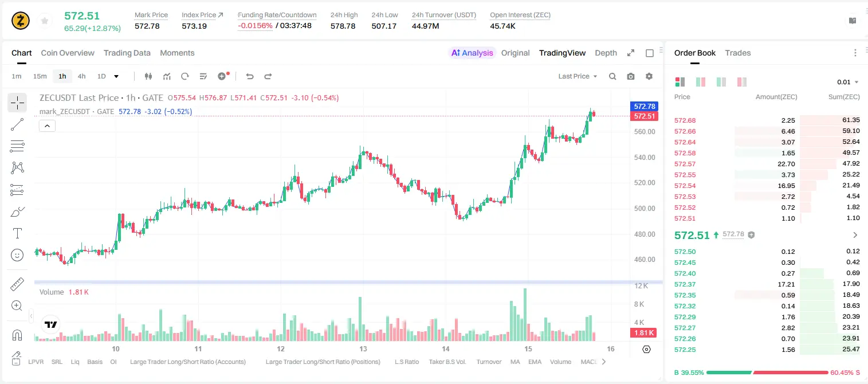Click the AI Analysis button
The height and width of the screenshot is (384, 868).
(x=472, y=53)
